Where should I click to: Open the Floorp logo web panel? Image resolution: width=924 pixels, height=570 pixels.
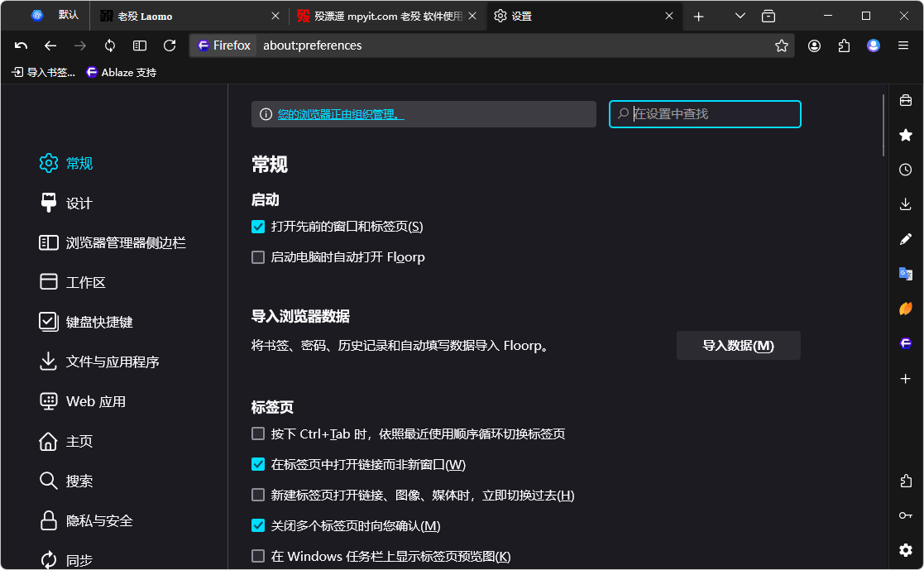(906, 343)
